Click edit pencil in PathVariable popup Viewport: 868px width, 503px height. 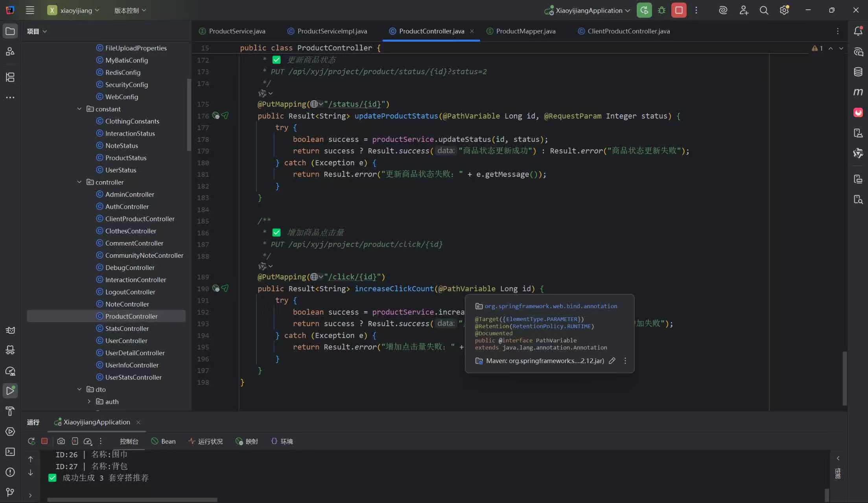[612, 361]
